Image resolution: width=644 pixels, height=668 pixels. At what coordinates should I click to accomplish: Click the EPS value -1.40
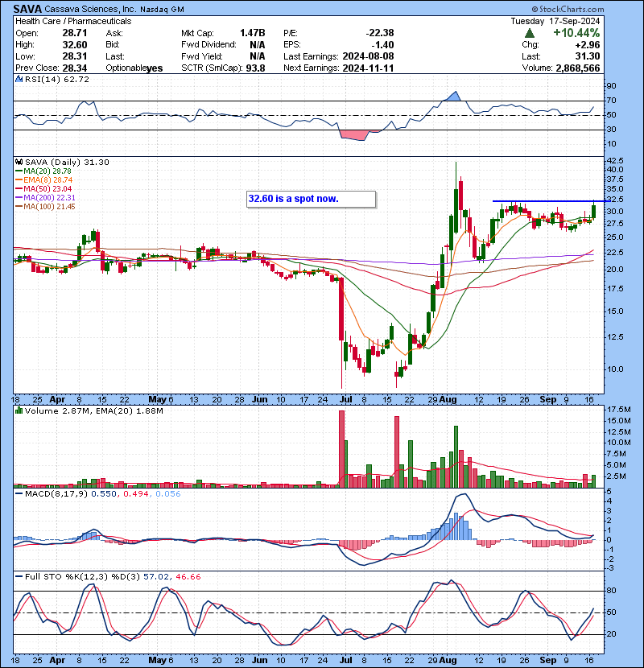pyautogui.click(x=382, y=45)
